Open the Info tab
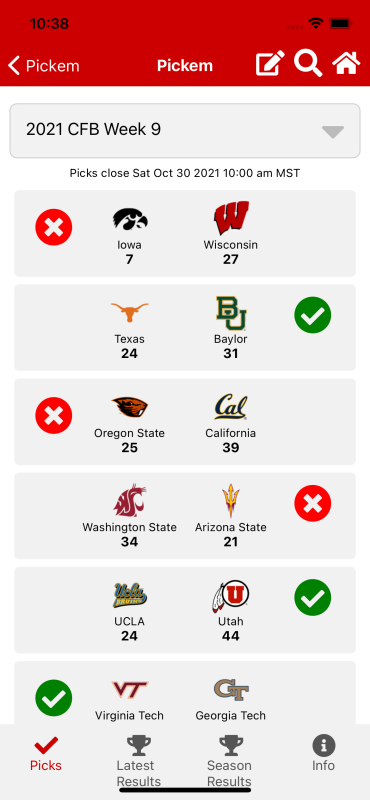 coord(324,753)
